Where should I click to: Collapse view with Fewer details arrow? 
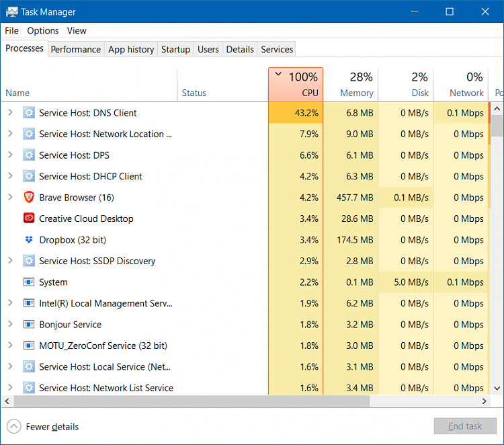tap(13, 426)
